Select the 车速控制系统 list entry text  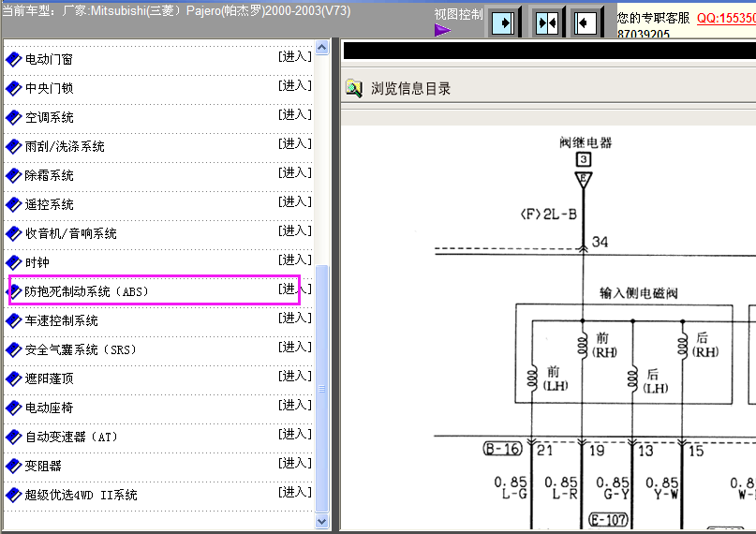61,320
